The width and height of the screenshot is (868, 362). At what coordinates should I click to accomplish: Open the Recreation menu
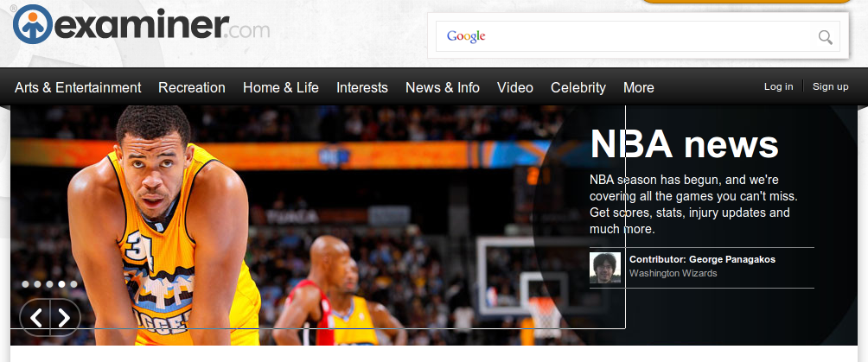pyautogui.click(x=192, y=87)
